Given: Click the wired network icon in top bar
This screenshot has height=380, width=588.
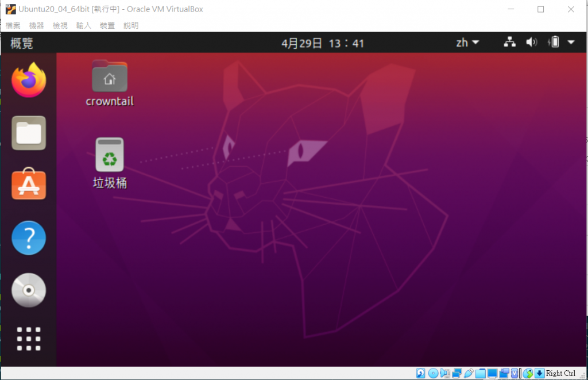Looking at the screenshot, I should pyautogui.click(x=509, y=42).
